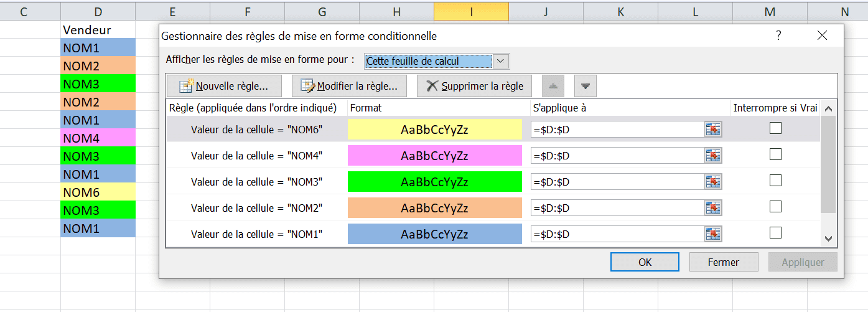Click Modifier la règle button
This screenshot has width=868, height=312.
tap(349, 86)
